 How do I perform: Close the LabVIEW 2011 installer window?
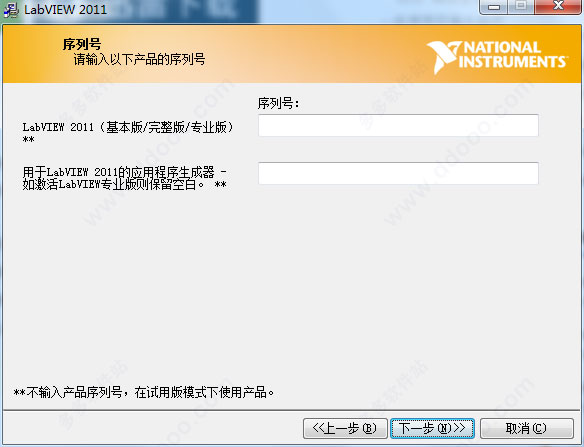pyautogui.click(x=558, y=7)
